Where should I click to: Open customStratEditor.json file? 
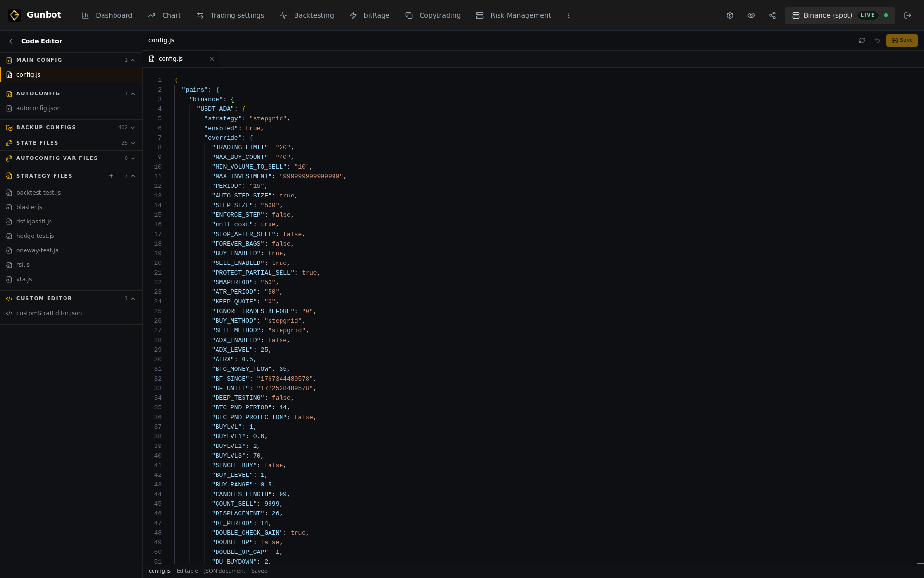pyautogui.click(x=71, y=313)
